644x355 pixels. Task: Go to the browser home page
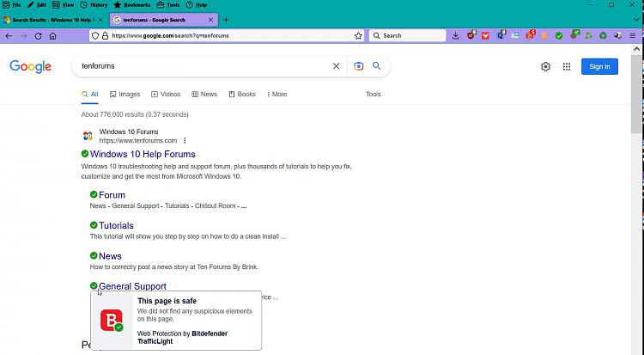[52, 36]
